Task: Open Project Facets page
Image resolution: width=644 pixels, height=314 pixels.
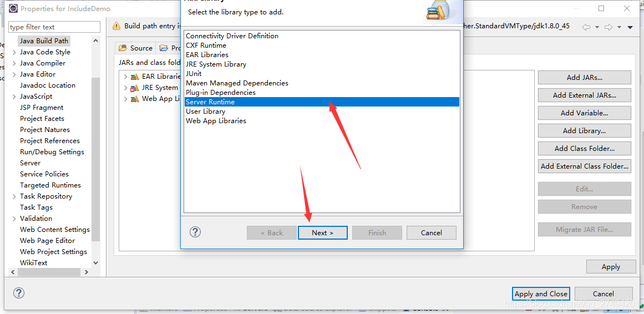Action: click(42, 118)
